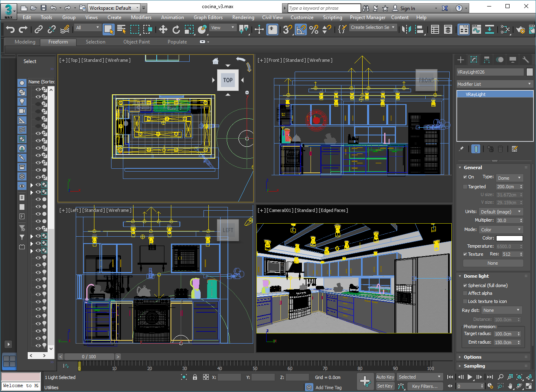Choose the Select and Scale tool

click(189, 29)
